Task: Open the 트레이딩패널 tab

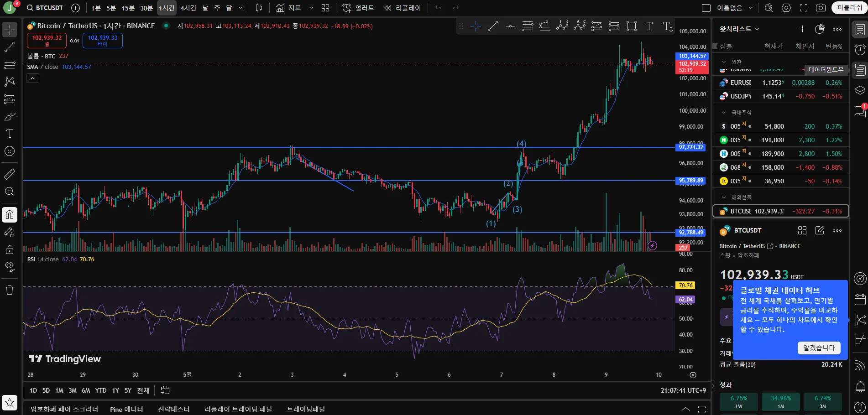Action: (306, 409)
